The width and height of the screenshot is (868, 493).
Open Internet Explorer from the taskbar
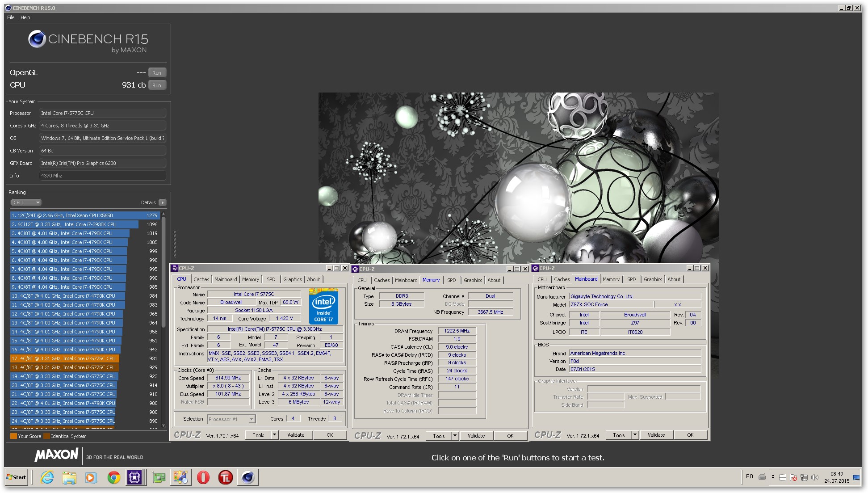click(47, 477)
